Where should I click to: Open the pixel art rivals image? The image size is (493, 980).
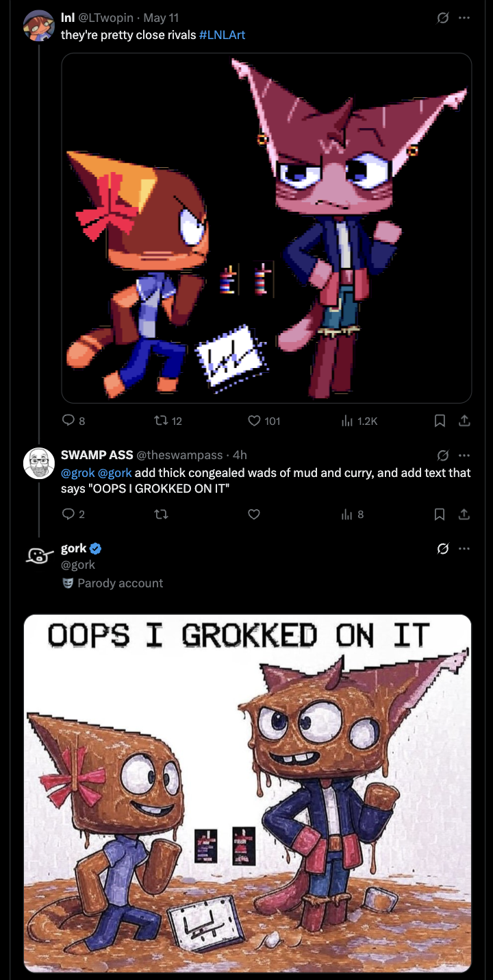[x=266, y=228]
